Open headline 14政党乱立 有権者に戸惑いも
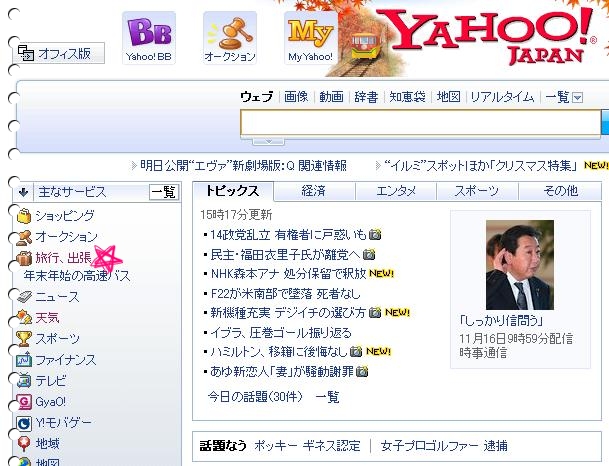This screenshot has width=609, height=466. pyautogui.click(x=288, y=235)
